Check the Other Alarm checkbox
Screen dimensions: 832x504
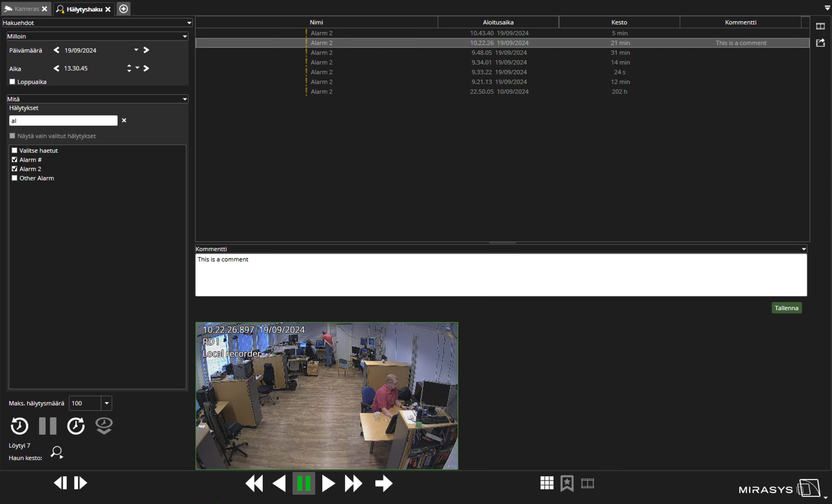click(x=15, y=178)
